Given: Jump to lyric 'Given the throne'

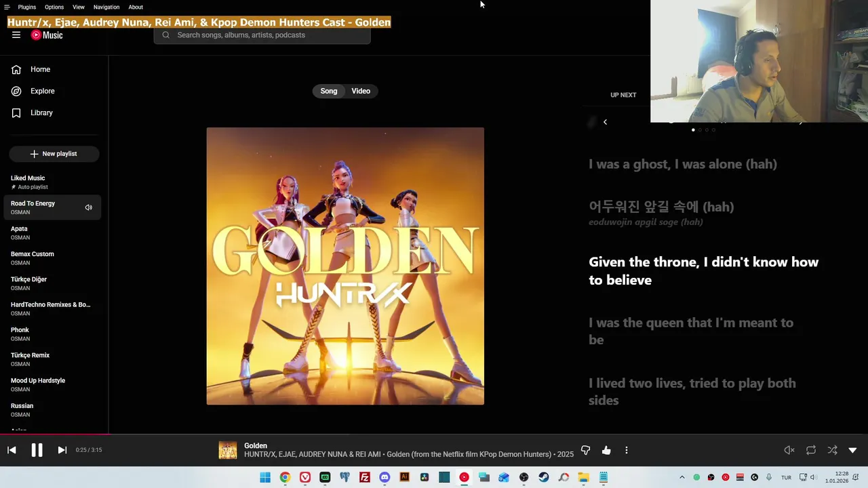Looking at the screenshot, I should (704, 270).
